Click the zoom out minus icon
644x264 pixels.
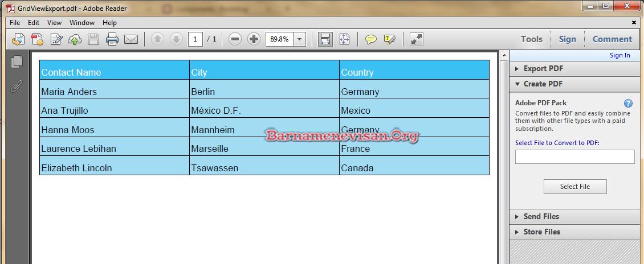[235, 39]
